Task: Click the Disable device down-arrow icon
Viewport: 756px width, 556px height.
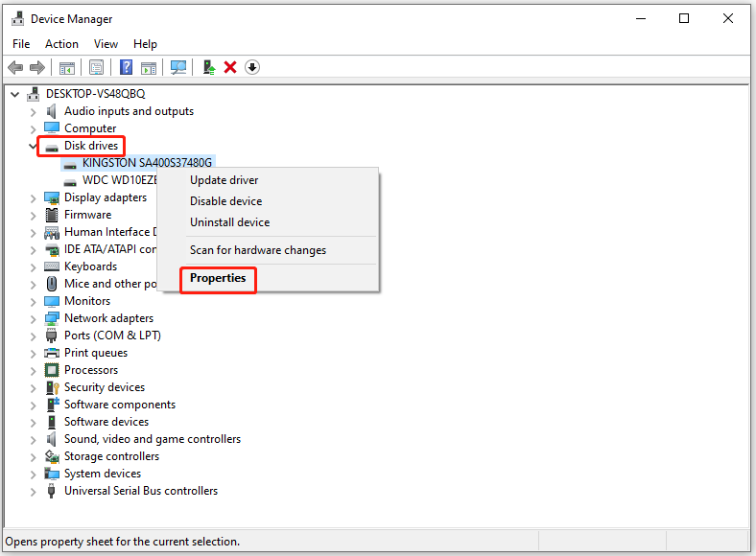Action: [x=251, y=67]
